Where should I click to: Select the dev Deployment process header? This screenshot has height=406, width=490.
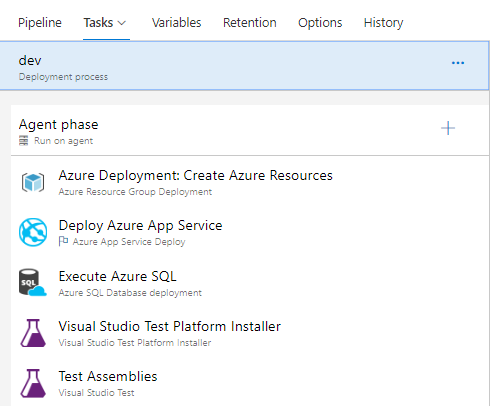click(x=244, y=66)
